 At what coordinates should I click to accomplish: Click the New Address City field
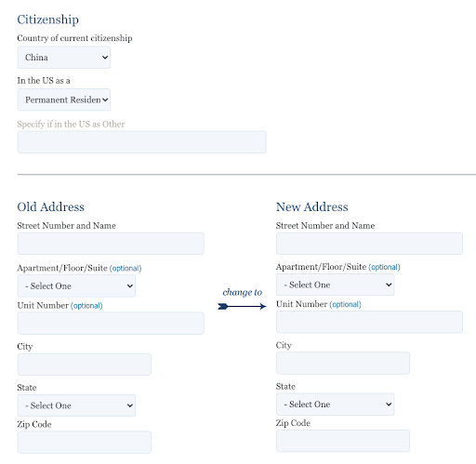[x=343, y=363]
